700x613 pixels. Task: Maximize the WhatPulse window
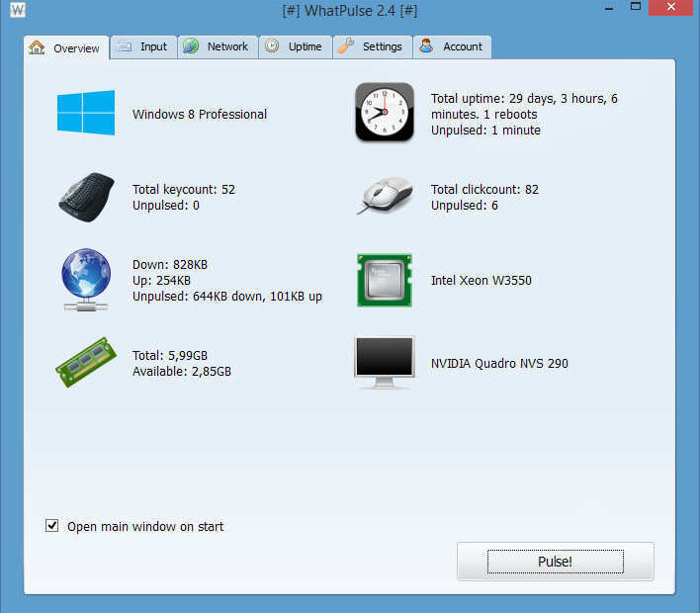636,7
